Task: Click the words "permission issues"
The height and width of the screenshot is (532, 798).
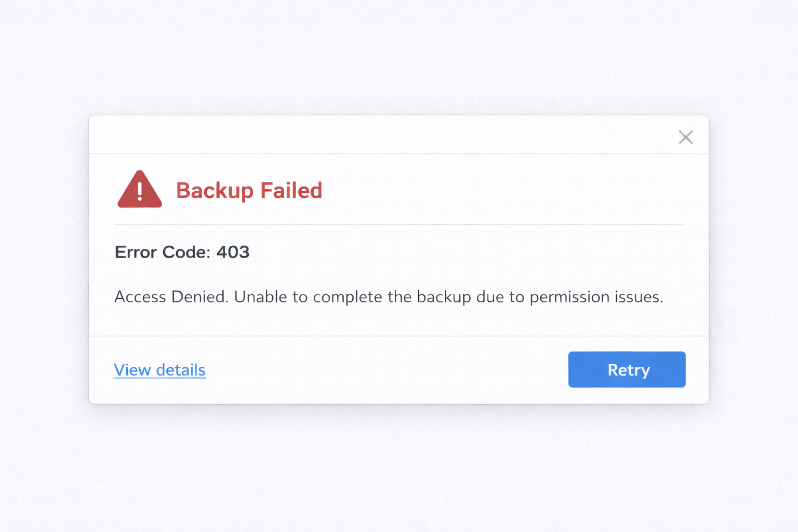Action: pos(596,297)
